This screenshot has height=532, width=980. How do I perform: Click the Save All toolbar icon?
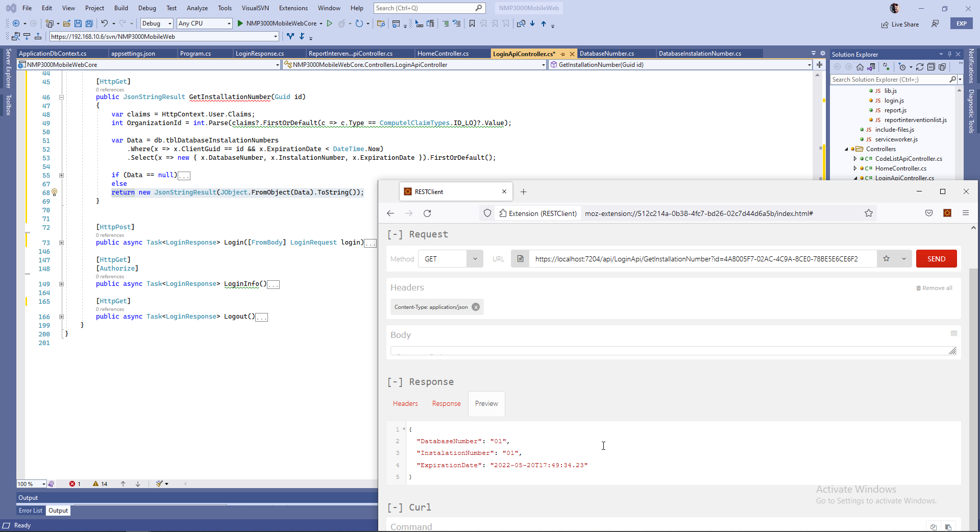point(89,23)
